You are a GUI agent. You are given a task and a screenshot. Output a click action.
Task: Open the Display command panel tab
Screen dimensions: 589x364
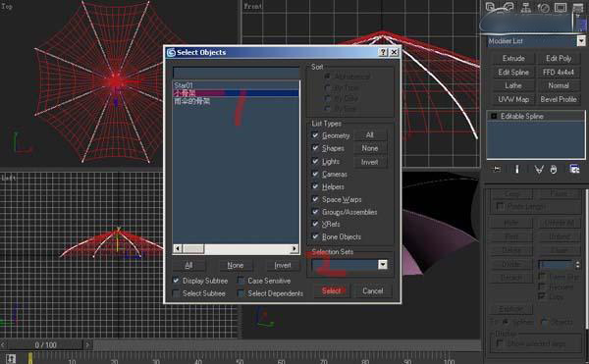[x=561, y=8]
